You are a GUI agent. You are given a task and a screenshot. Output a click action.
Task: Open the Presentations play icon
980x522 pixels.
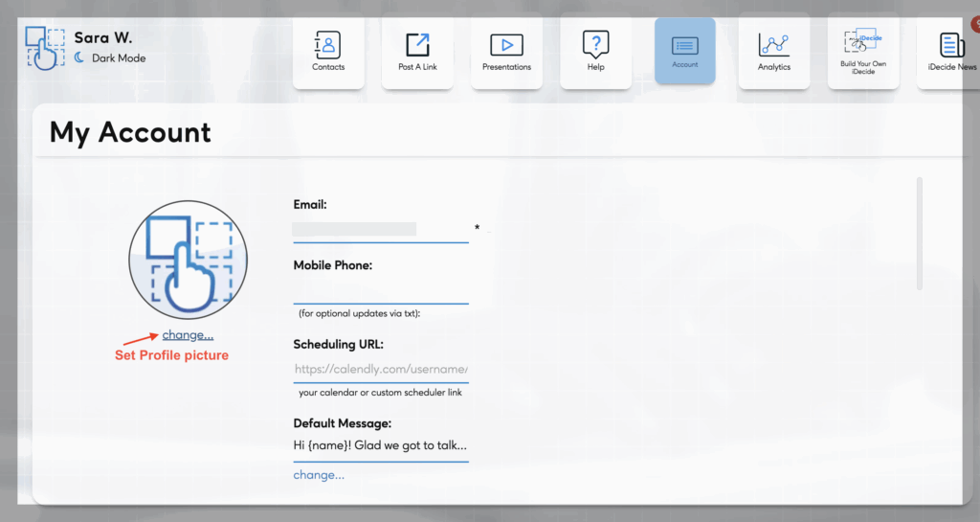(506, 53)
